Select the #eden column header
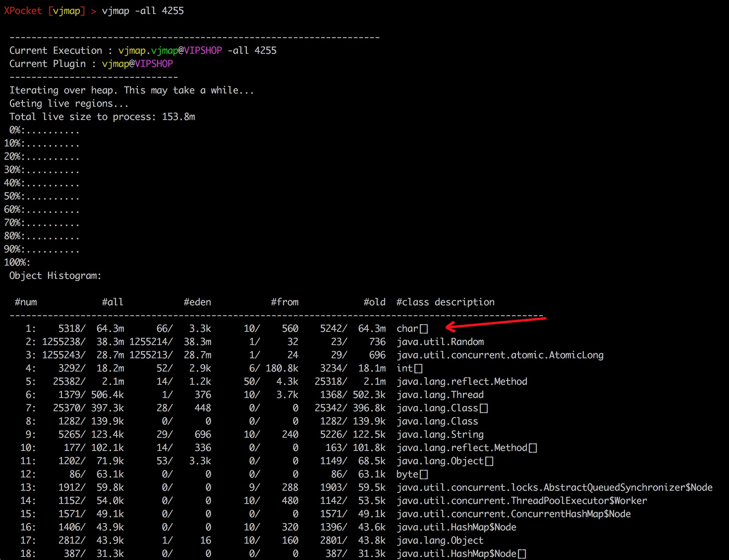Screen dimensions: 729x560 click(197, 302)
